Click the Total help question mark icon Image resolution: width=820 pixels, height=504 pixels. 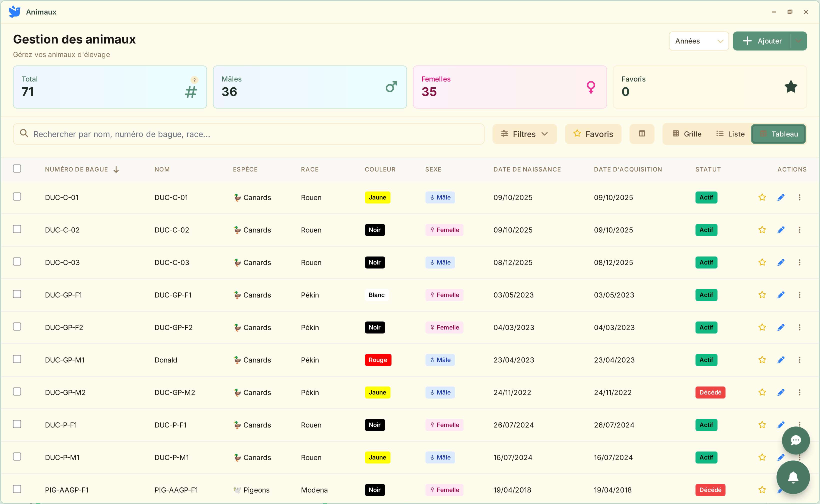tap(194, 80)
